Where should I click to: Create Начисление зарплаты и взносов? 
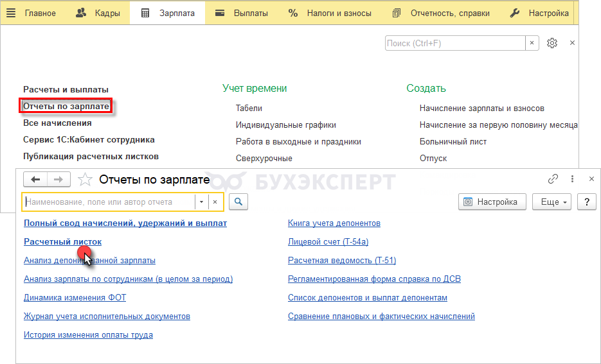[482, 108]
